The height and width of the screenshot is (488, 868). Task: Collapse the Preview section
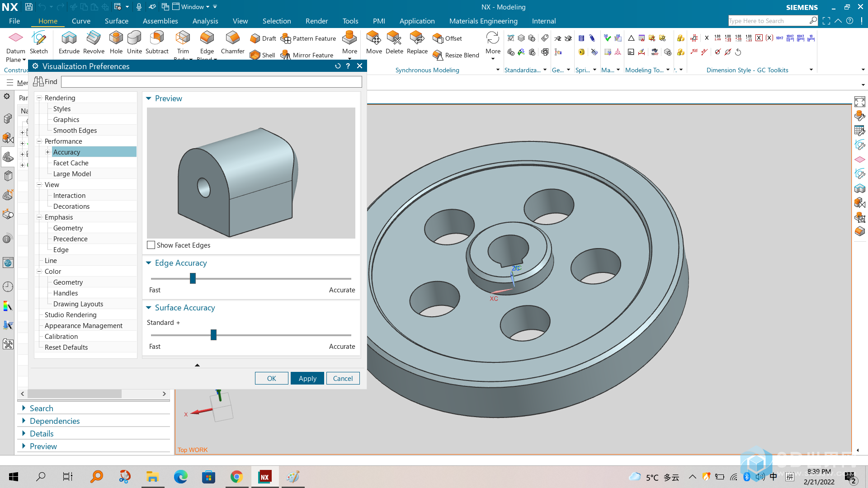pyautogui.click(x=148, y=99)
